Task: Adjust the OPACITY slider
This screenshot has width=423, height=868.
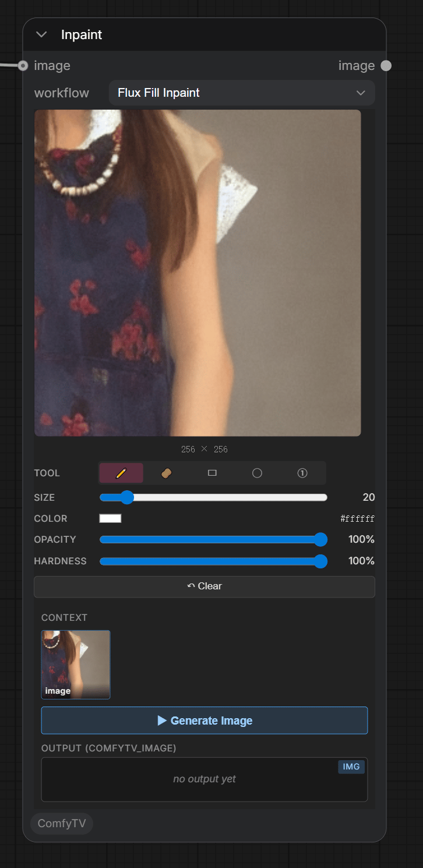Action: point(213,539)
